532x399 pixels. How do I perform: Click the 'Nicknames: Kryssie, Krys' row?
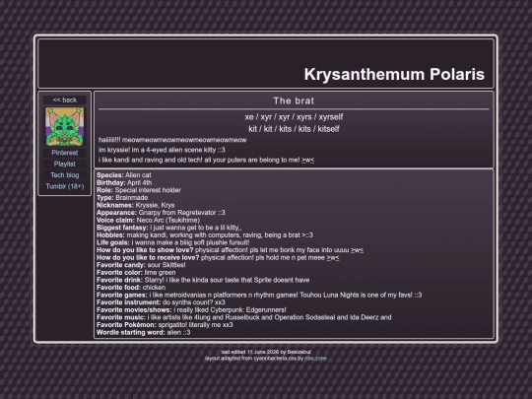pyautogui.click(x=135, y=205)
